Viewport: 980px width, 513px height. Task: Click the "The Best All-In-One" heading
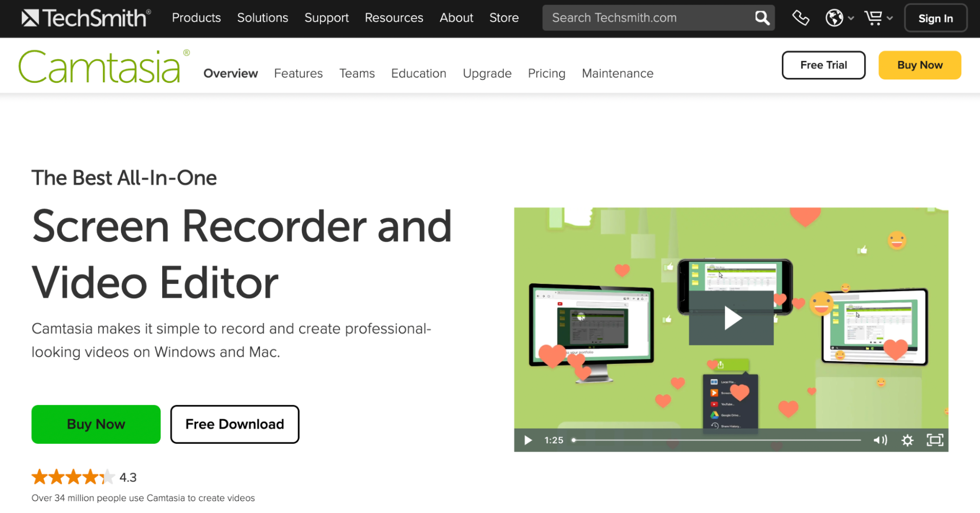point(124,178)
